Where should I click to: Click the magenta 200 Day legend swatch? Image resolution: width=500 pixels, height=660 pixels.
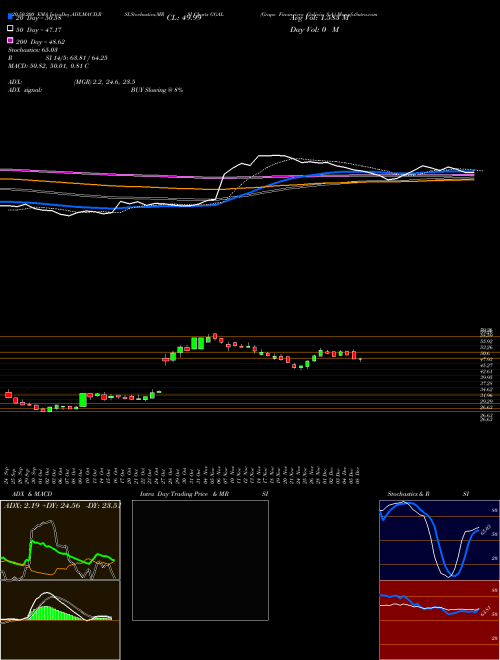tap(10, 40)
